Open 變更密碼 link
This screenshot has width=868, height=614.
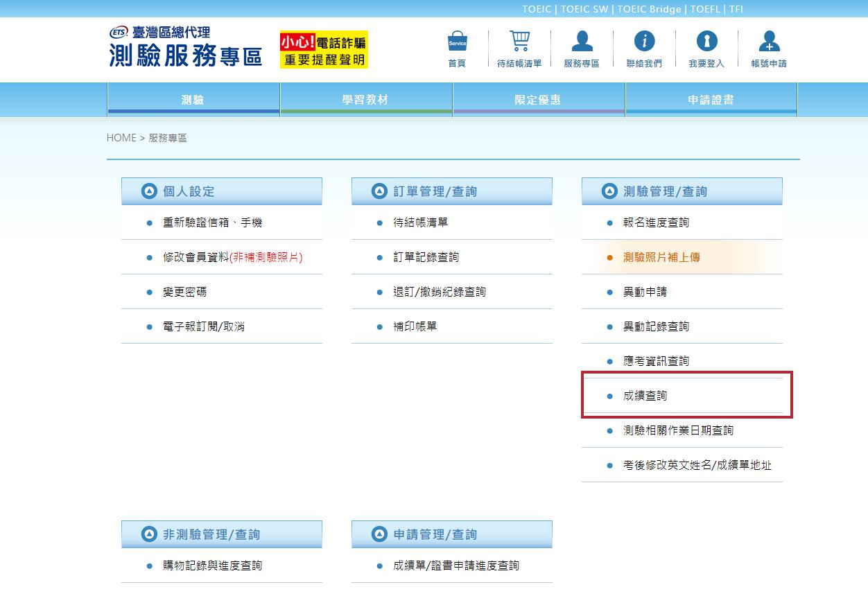tap(184, 292)
